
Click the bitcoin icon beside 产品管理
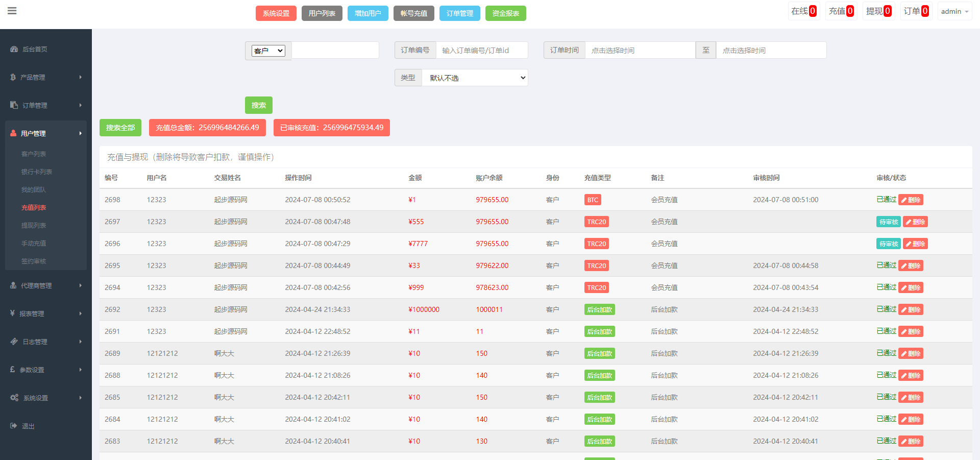(13, 77)
